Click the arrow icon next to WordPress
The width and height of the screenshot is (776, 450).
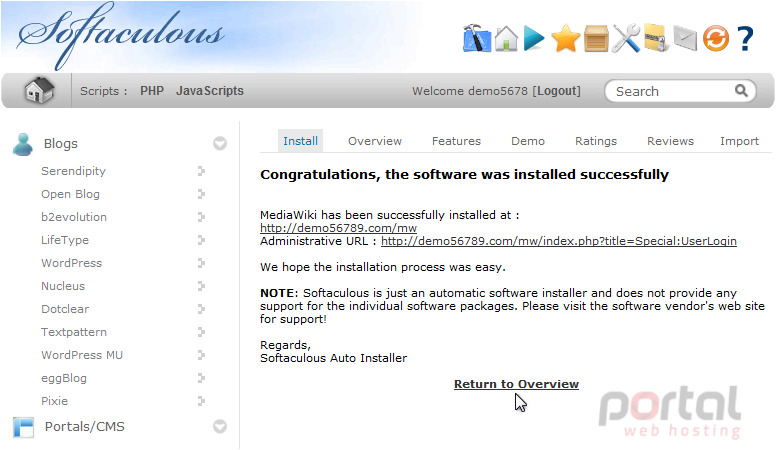pyautogui.click(x=201, y=263)
